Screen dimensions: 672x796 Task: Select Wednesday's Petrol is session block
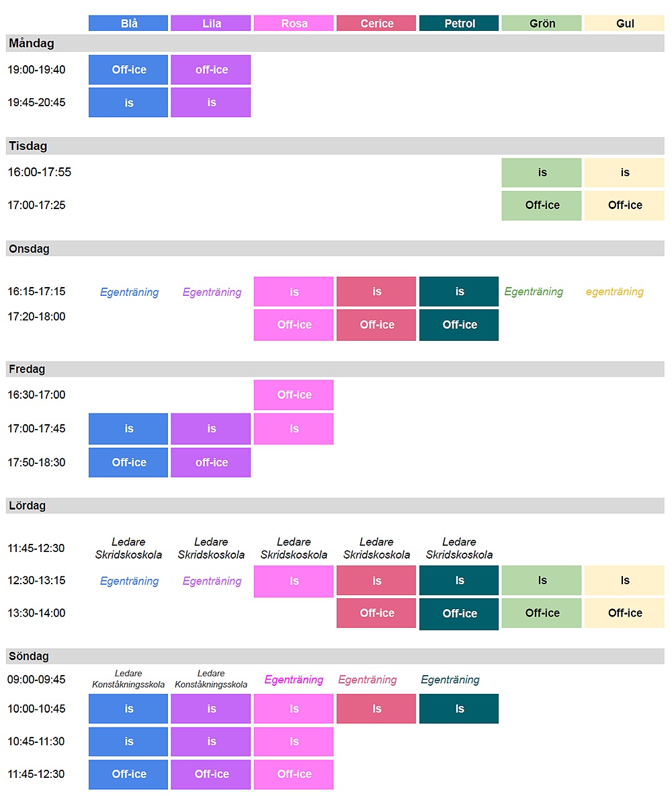point(459,292)
